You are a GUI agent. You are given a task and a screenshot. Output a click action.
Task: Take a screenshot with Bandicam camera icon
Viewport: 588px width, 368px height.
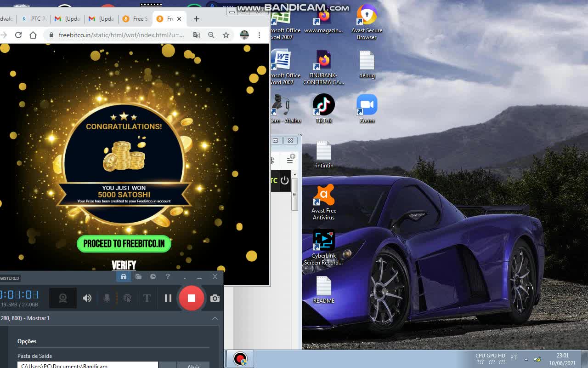point(215,298)
